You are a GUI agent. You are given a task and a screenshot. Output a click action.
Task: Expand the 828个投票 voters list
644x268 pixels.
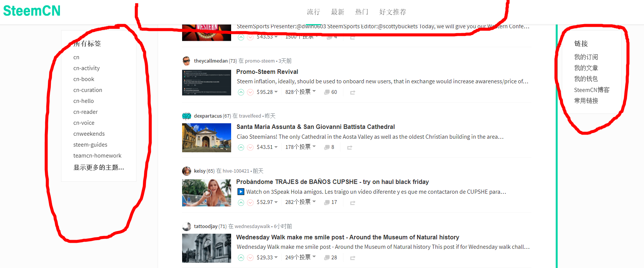click(x=301, y=92)
